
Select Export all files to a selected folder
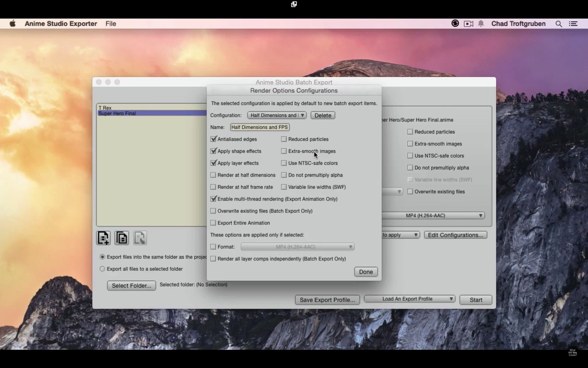point(102,269)
